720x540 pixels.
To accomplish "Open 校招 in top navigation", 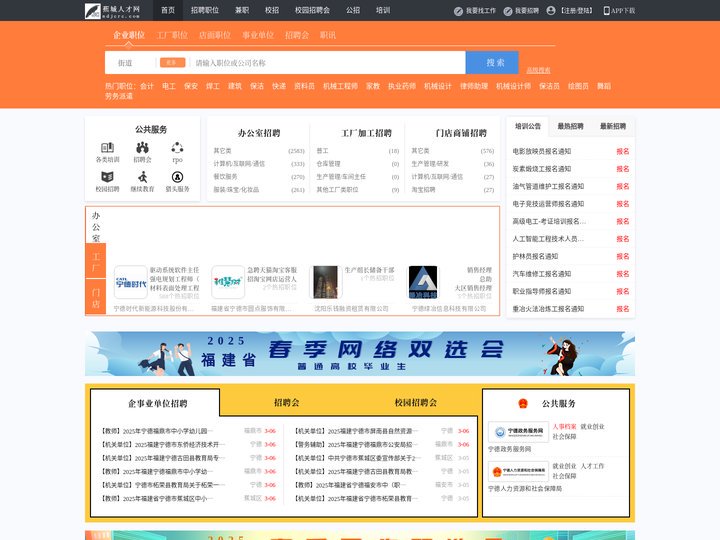I will pos(272,10).
